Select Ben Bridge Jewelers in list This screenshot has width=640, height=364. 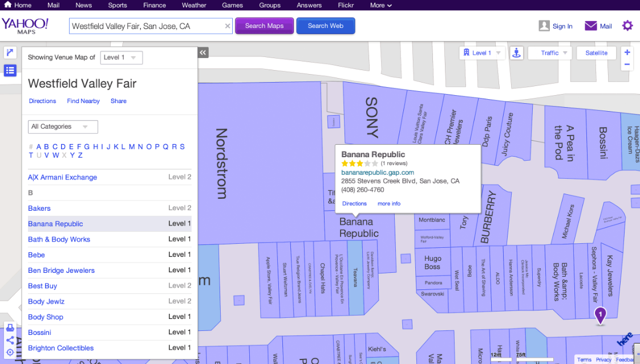click(61, 270)
